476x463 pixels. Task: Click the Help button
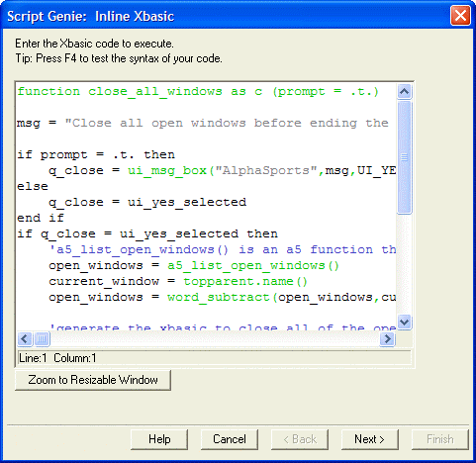point(159,439)
